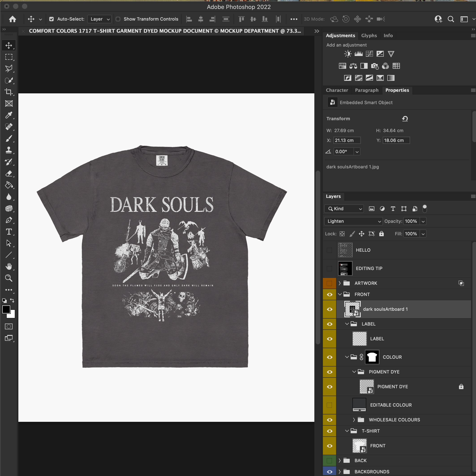Edit the X position field
The width and height of the screenshot is (476, 476).
tap(347, 140)
